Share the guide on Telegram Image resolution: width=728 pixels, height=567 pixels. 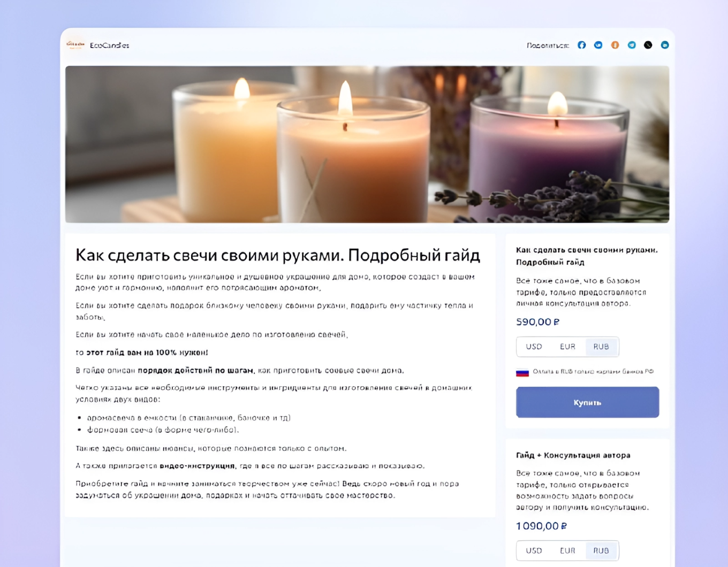(632, 45)
